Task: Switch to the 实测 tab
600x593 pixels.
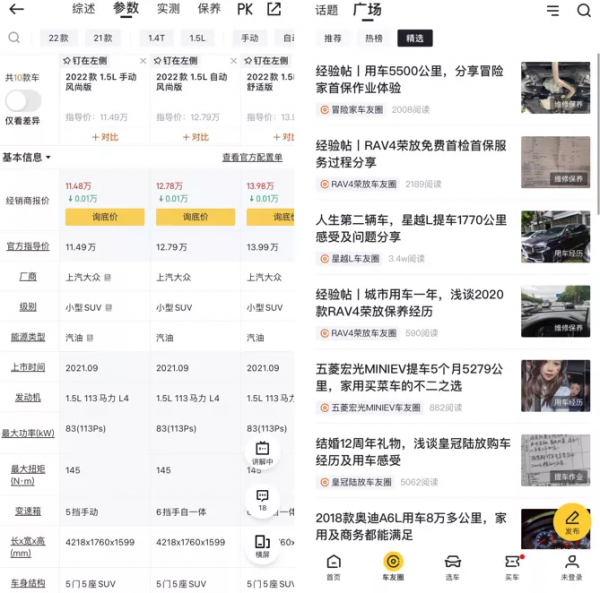Action: pos(168,8)
